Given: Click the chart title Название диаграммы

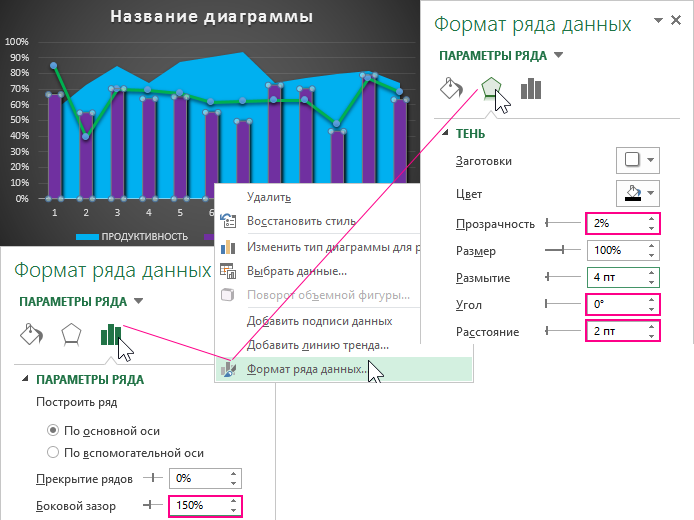Looking at the screenshot, I should coord(212,16).
